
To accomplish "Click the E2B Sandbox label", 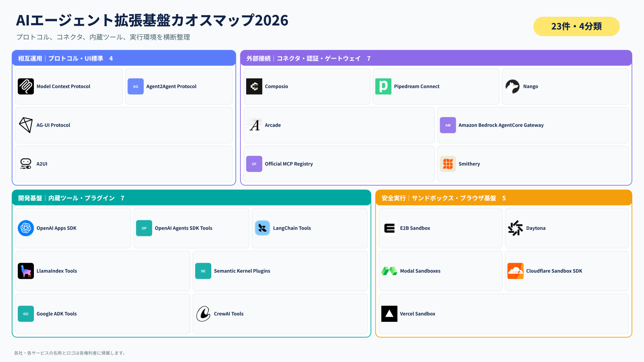I will 415,228.
